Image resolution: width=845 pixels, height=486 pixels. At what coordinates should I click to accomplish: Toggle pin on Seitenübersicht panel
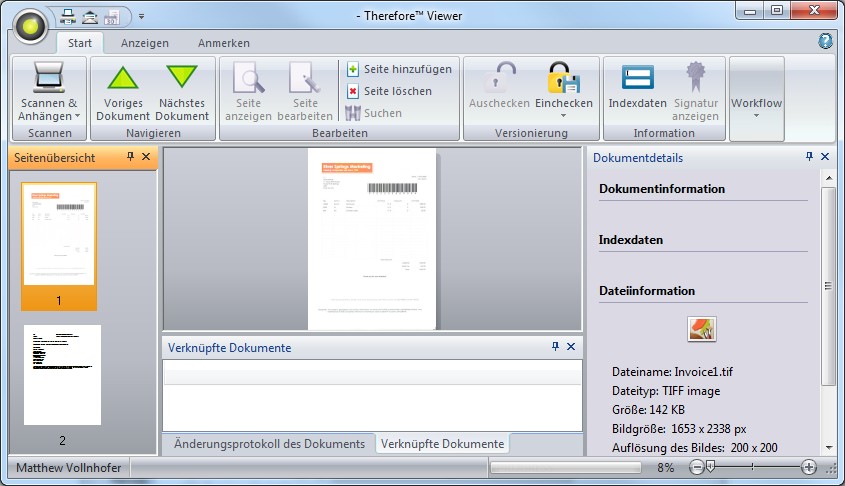tap(130, 157)
